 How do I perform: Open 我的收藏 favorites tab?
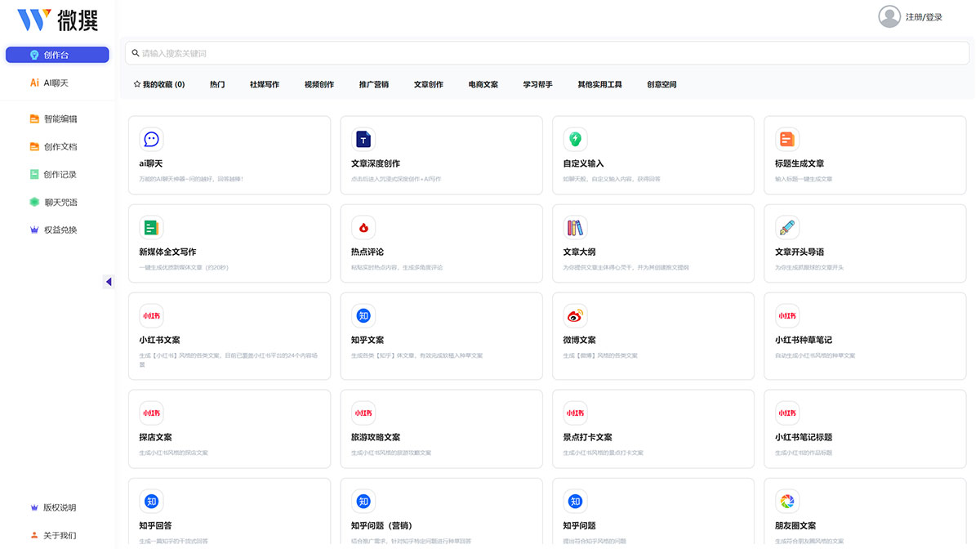pos(158,84)
